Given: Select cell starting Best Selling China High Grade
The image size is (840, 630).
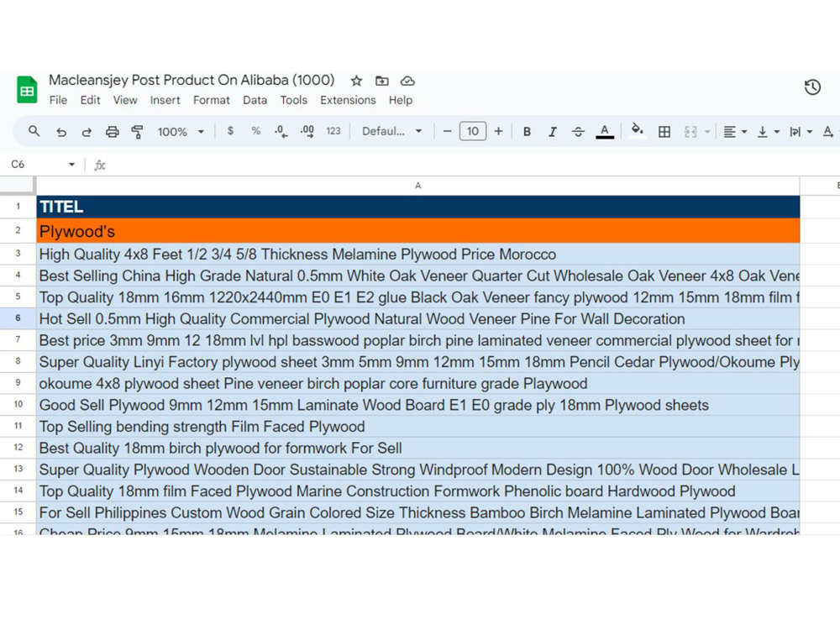Looking at the screenshot, I should [x=417, y=276].
